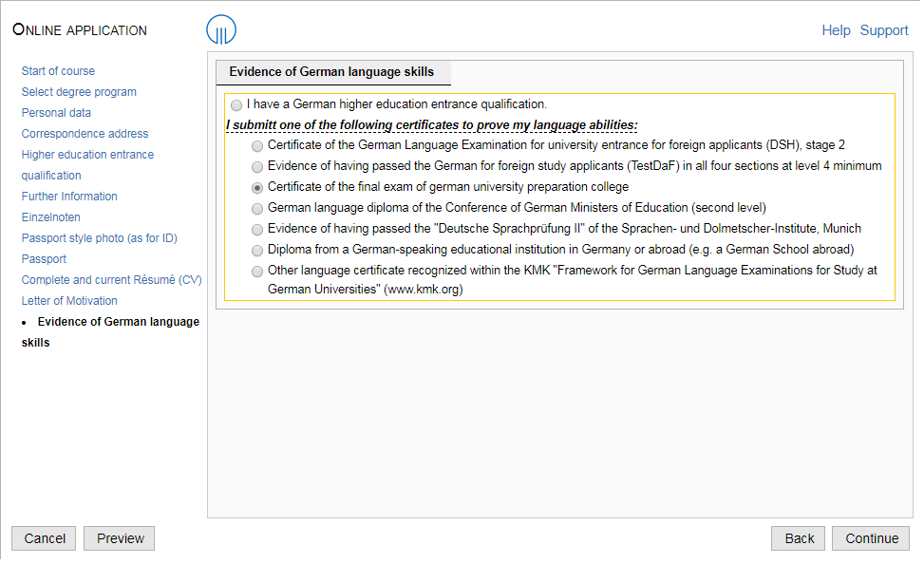The image size is (924, 564).
Task: Select current Evidence of German language skills item
Action: pyautogui.click(x=110, y=332)
